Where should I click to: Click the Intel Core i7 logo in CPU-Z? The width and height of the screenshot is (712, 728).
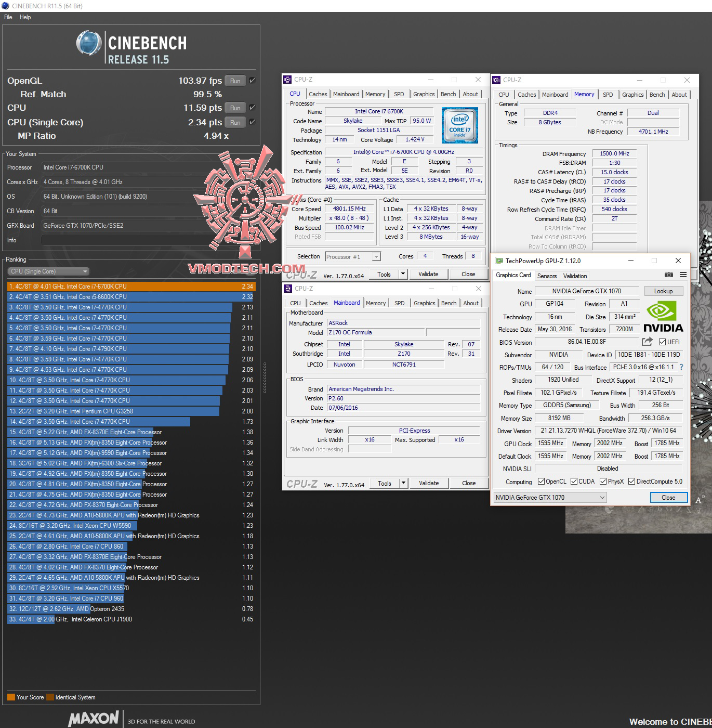point(459,125)
